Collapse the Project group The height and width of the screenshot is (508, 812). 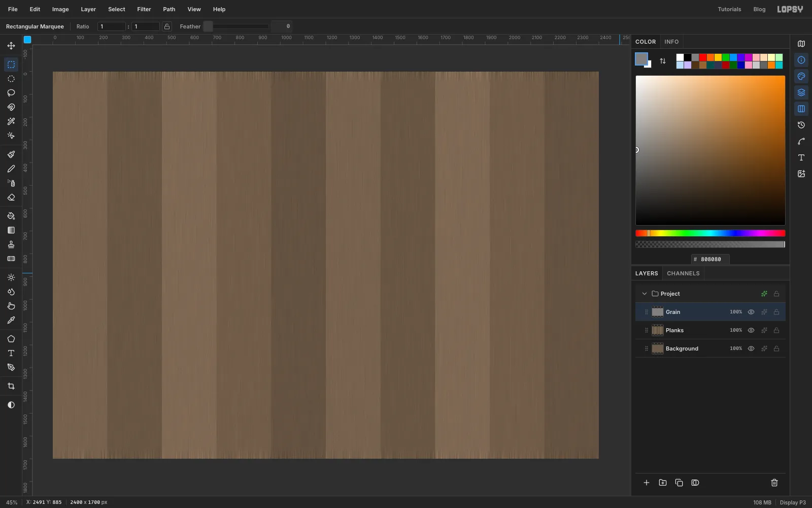pos(645,294)
